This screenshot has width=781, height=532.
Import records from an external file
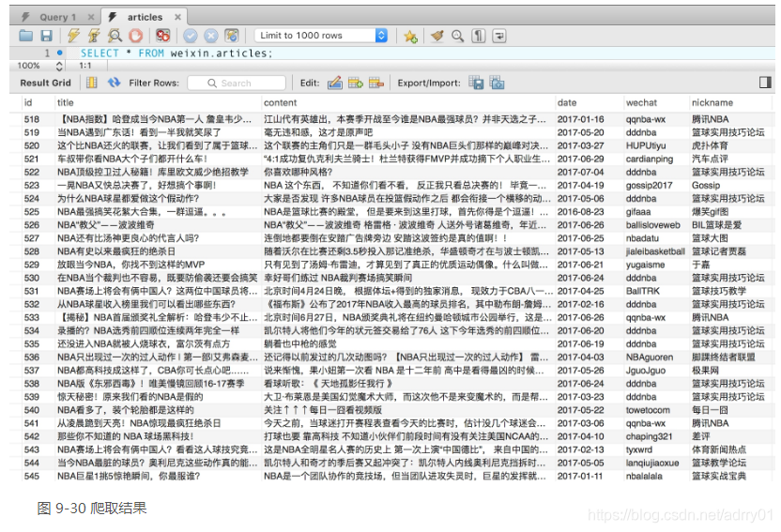[498, 83]
